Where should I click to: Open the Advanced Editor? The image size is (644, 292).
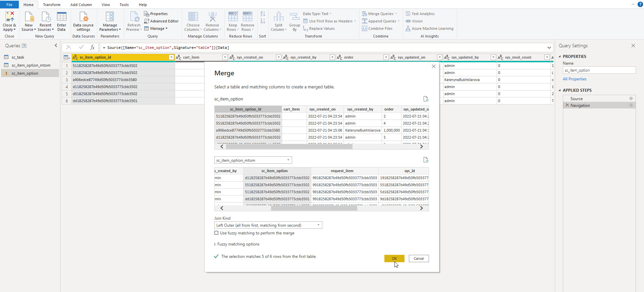pos(161,21)
